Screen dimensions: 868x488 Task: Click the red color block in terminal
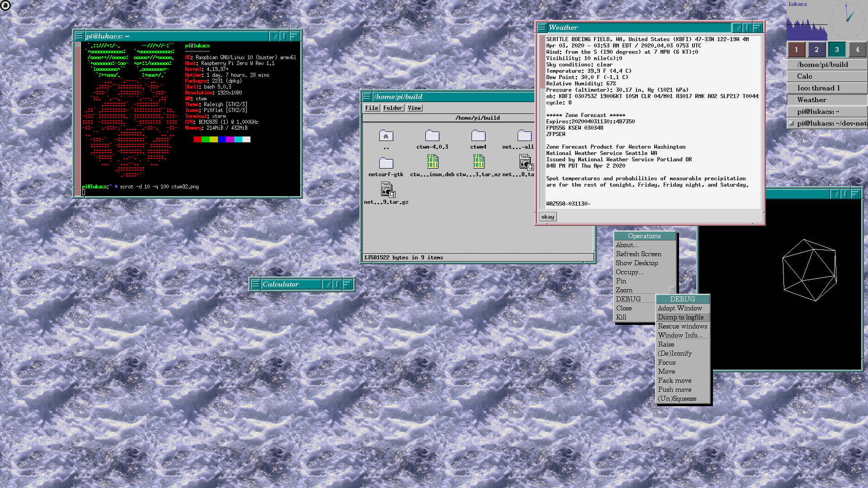point(197,140)
